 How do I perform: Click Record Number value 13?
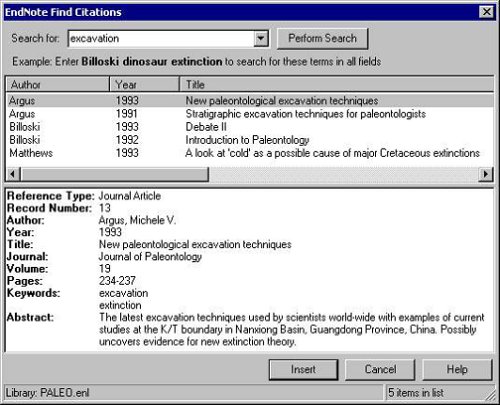pyautogui.click(x=105, y=208)
